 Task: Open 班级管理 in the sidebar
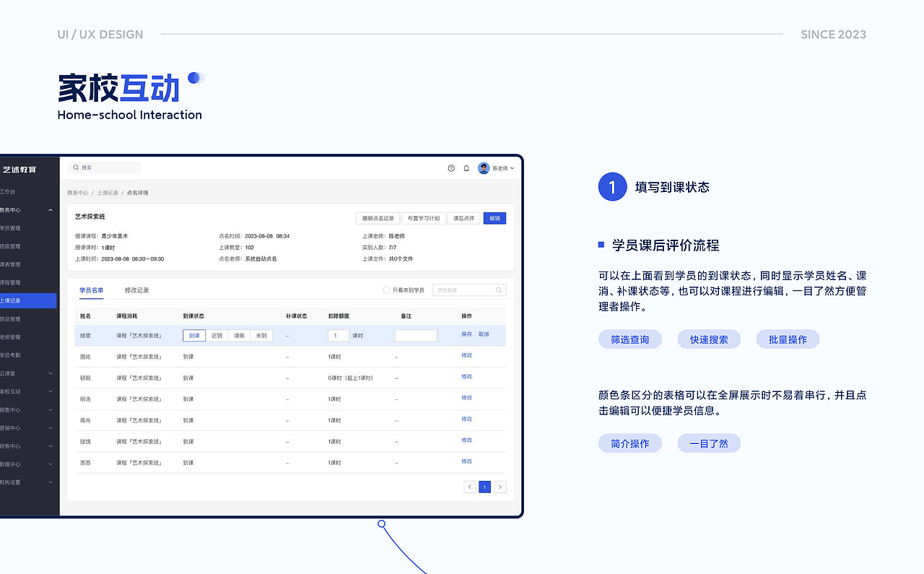pos(10,246)
